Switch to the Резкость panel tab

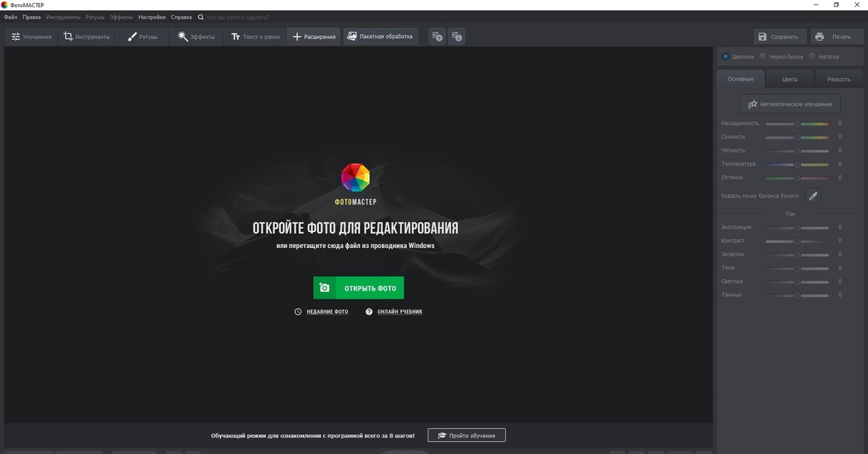[x=839, y=79]
